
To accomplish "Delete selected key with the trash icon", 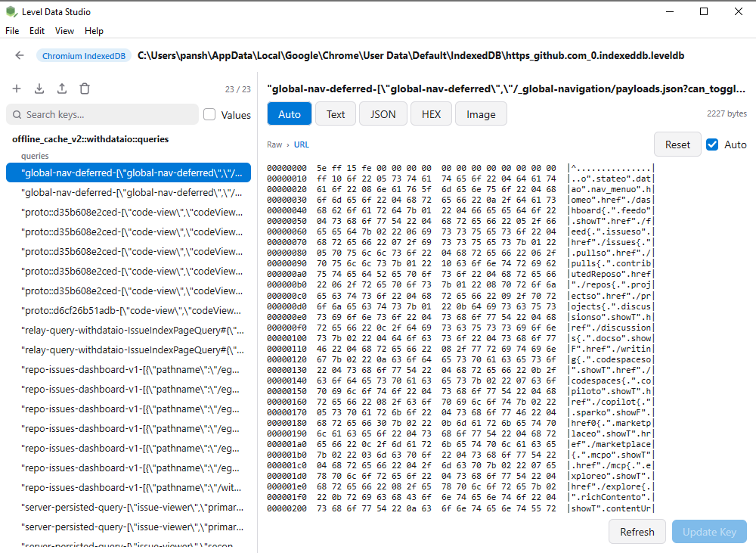I will click(85, 89).
